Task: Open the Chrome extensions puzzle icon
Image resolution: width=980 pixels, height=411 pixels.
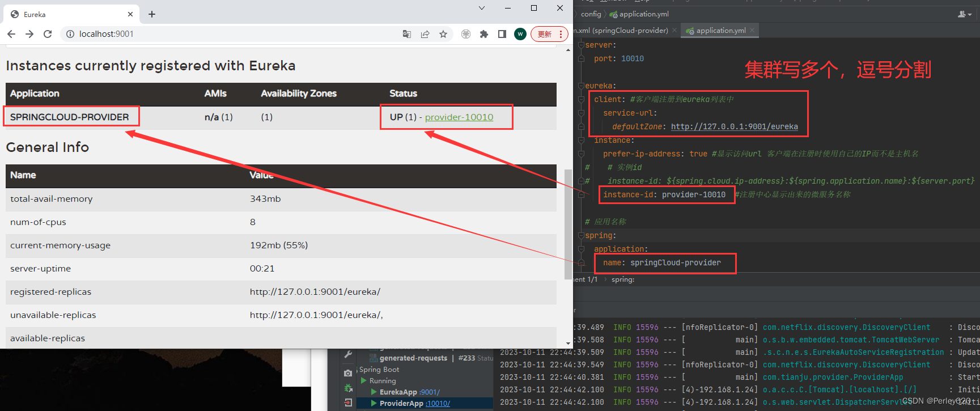Action: [x=484, y=34]
